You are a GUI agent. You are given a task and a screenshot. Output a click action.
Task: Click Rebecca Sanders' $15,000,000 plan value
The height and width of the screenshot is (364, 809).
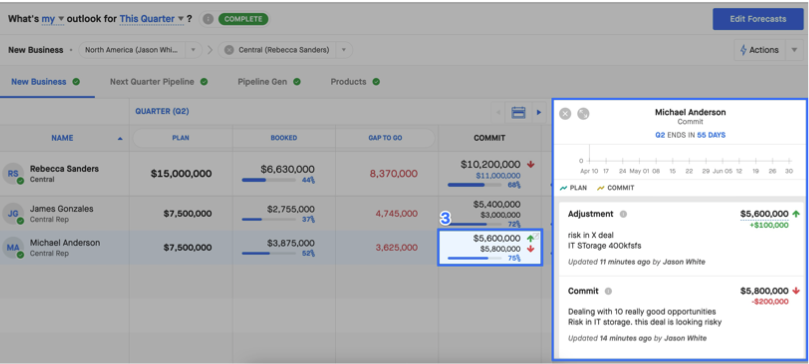tap(181, 174)
